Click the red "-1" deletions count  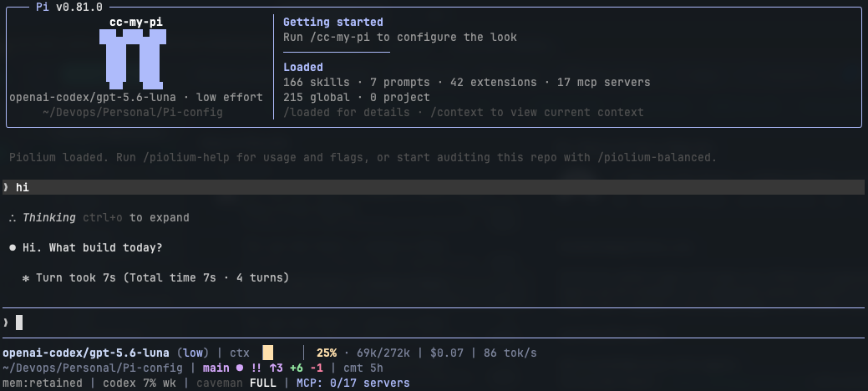[x=316, y=368]
